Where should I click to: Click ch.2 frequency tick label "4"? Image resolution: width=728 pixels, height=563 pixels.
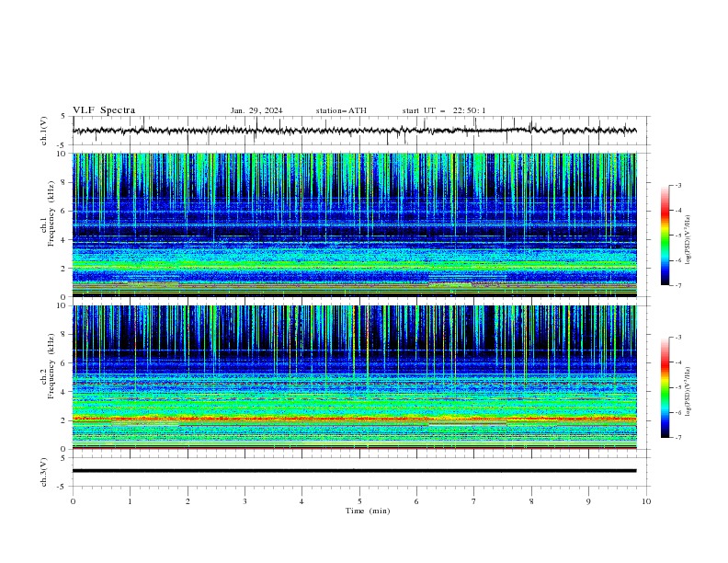click(x=65, y=392)
